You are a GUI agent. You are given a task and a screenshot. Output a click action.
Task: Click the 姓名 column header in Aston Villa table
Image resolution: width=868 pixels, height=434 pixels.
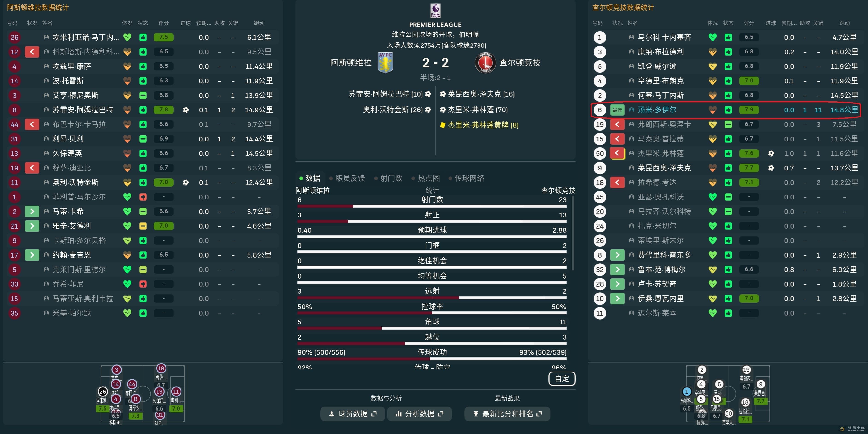point(47,23)
